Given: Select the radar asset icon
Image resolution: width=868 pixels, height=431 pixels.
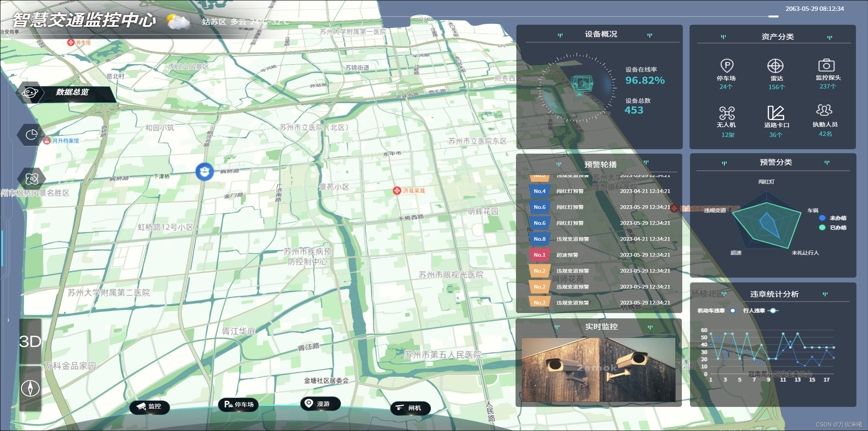Looking at the screenshot, I should click(775, 66).
